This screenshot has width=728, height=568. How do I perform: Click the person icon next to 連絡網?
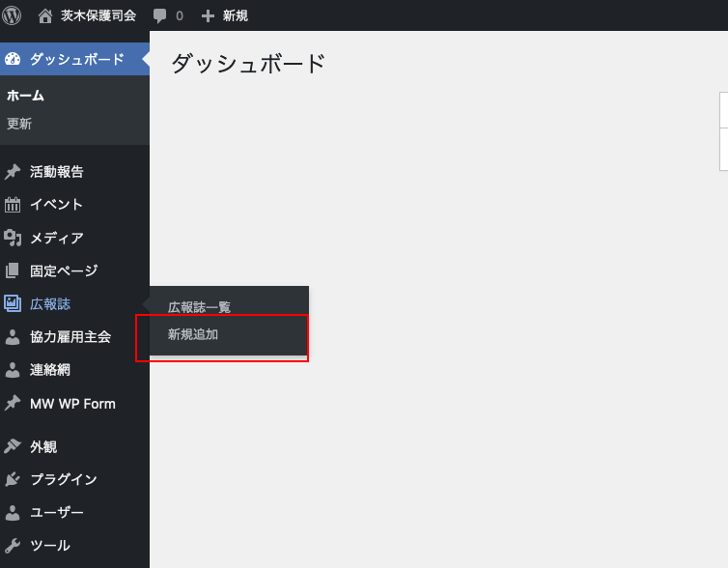pyautogui.click(x=13, y=370)
